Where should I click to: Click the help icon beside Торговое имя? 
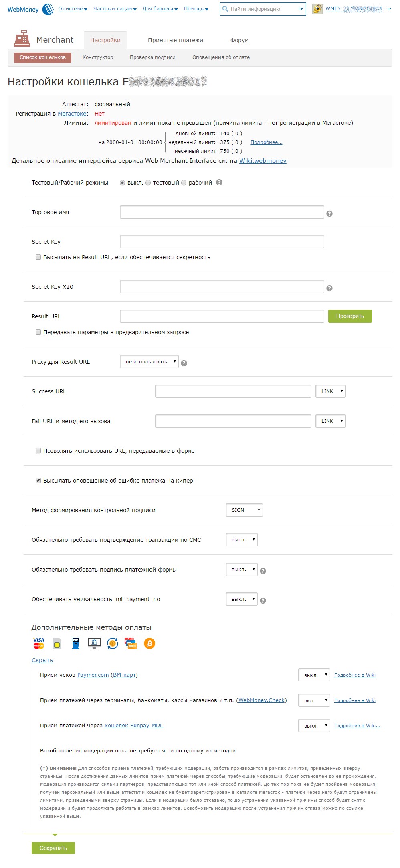click(x=329, y=214)
